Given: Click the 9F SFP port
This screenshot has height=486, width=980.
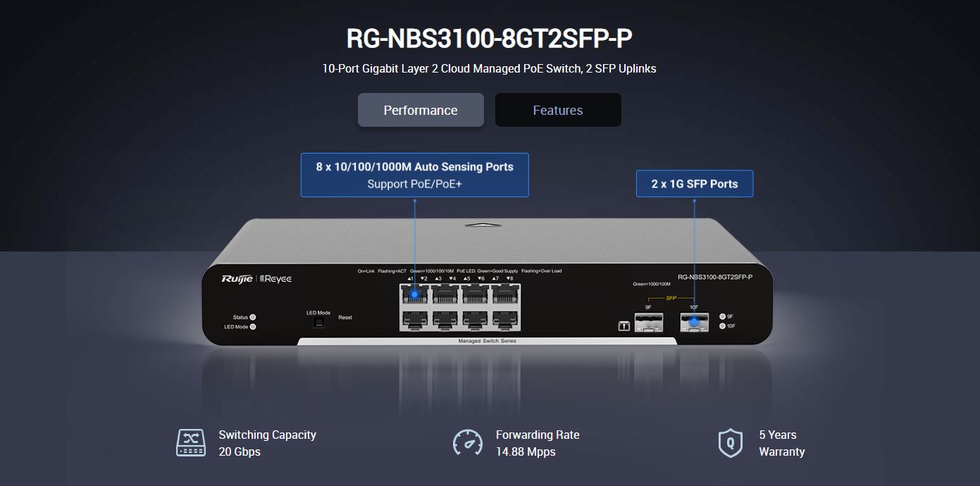Looking at the screenshot, I should pyautogui.click(x=647, y=323).
